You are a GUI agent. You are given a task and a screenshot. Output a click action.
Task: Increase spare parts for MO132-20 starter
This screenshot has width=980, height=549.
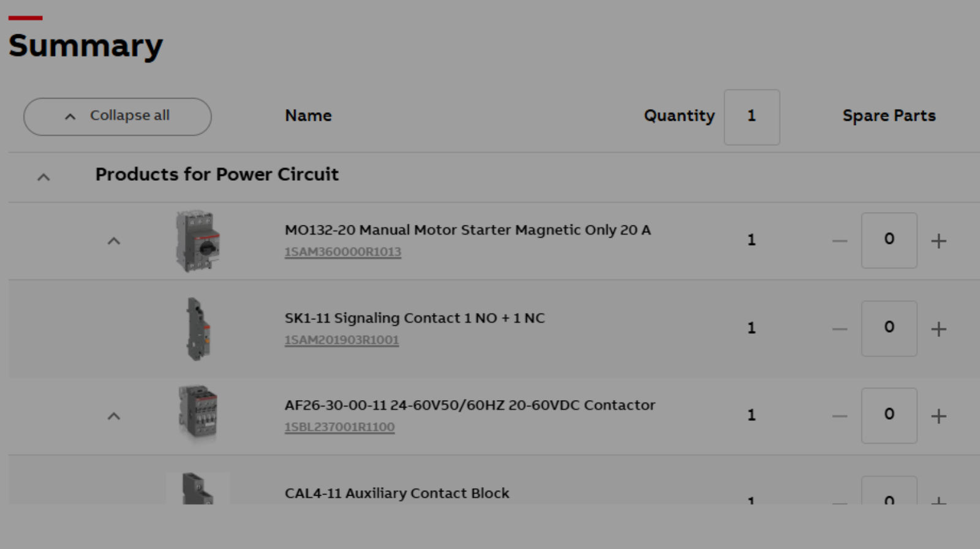tap(938, 241)
